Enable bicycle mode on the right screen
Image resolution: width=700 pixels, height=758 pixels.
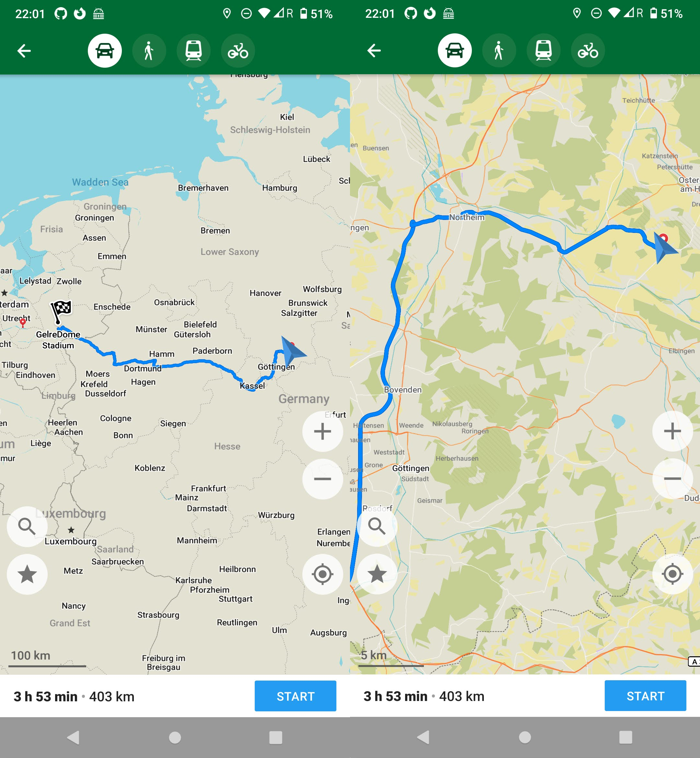coord(588,50)
